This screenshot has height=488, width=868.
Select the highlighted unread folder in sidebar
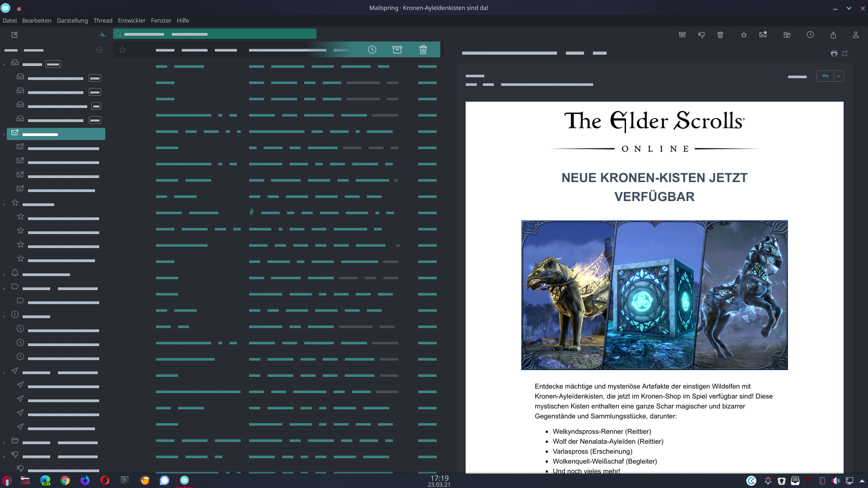[x=56, y=134]
